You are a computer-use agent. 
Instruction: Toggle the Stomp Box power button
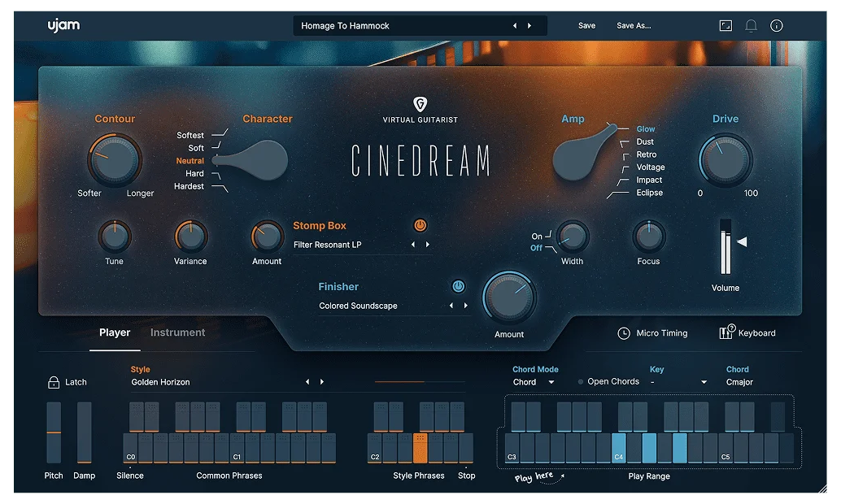(x=420, y=225)
